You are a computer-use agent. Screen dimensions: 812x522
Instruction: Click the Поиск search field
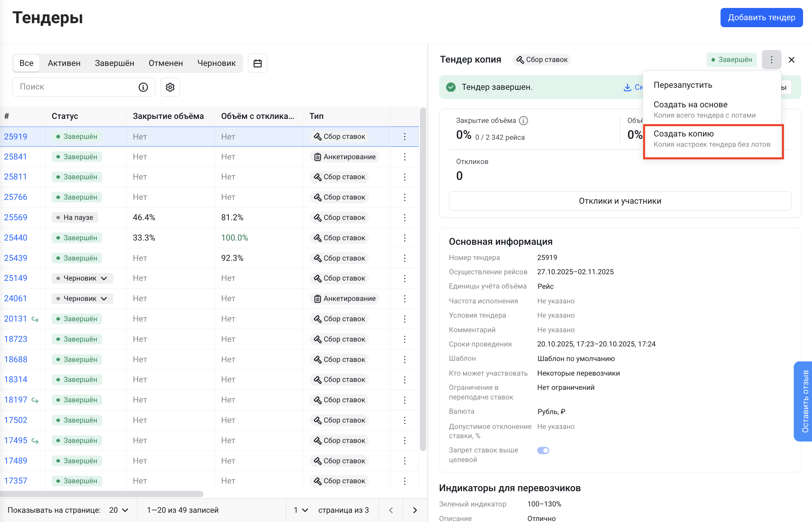tap(75, 87)
